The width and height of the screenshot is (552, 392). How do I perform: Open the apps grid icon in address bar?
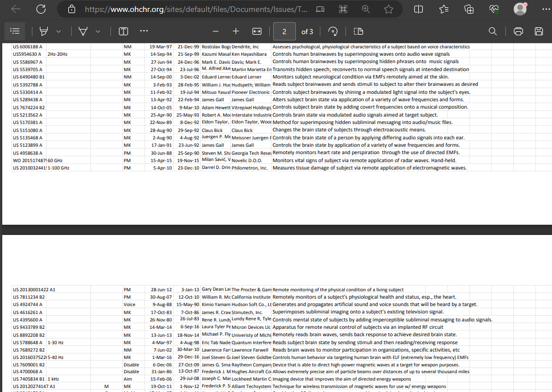(343, 9)
